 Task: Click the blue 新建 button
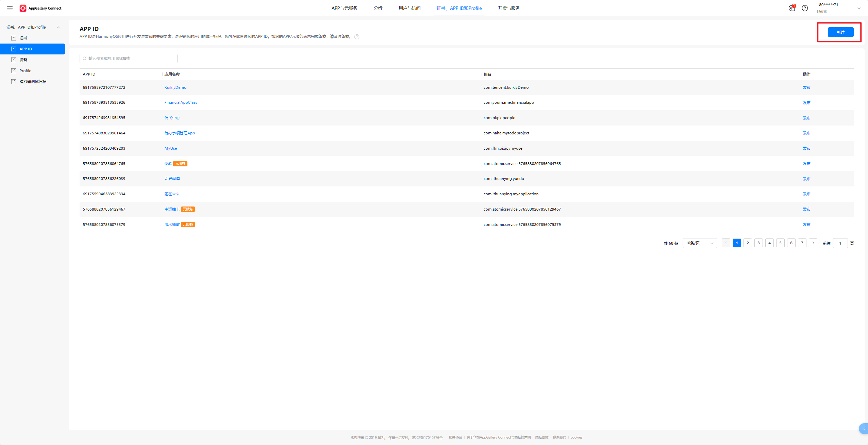840,32
